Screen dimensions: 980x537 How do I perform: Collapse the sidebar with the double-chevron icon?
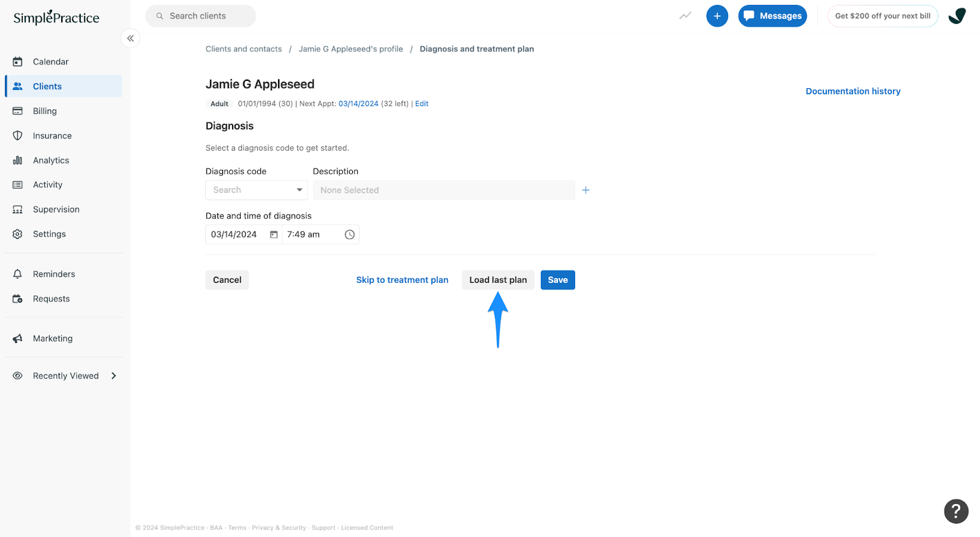coord(130,39)
